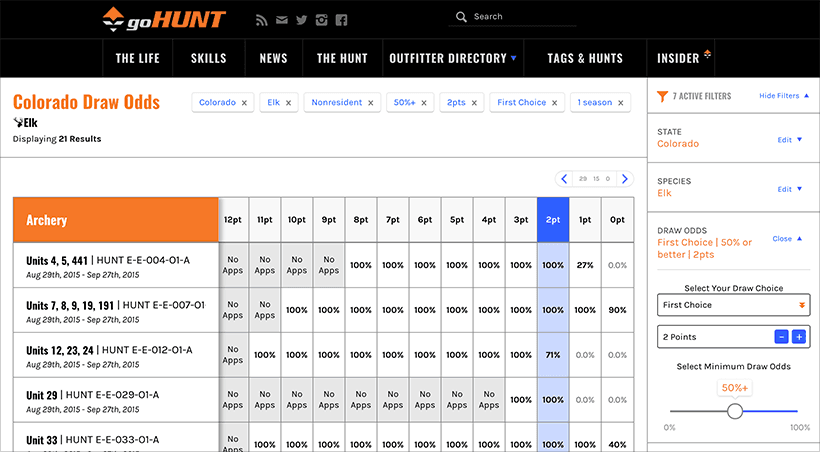
Task: Click First Choice filter chip label
Action: 521,103
